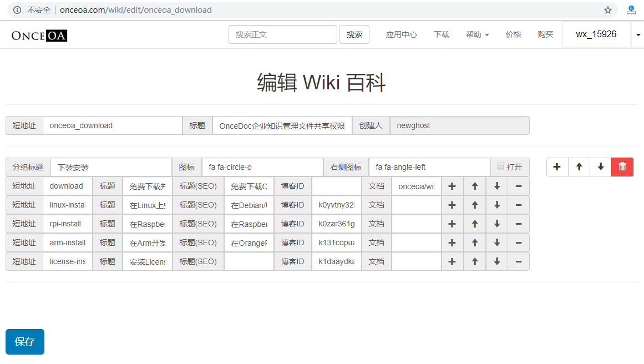The width and height of the screenshot is (644, 364).
Task: Toggle the 打开 checkbox
Action: click(x=501, y=166)
